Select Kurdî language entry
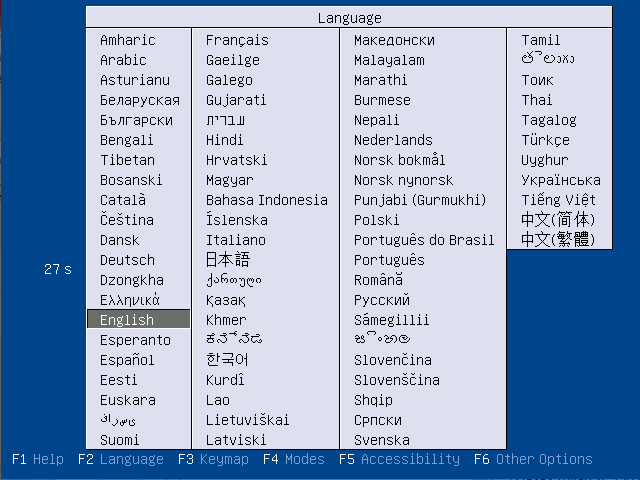This screenshot has width=640, height=480. 225,380
